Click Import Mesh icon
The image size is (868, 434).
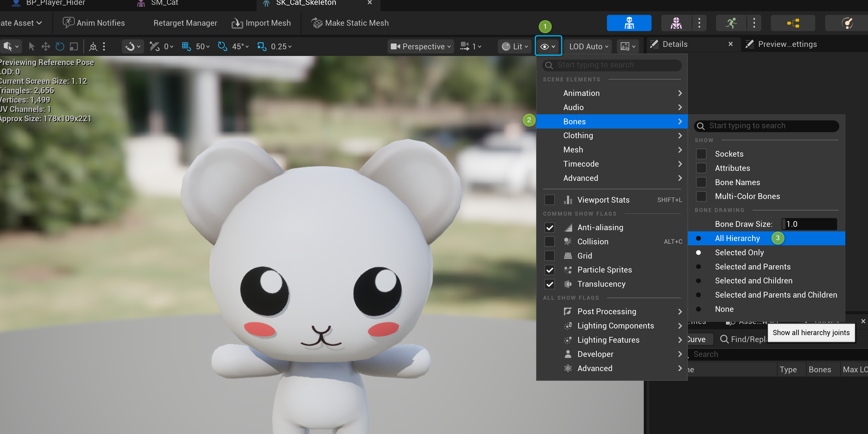point(237,23)
